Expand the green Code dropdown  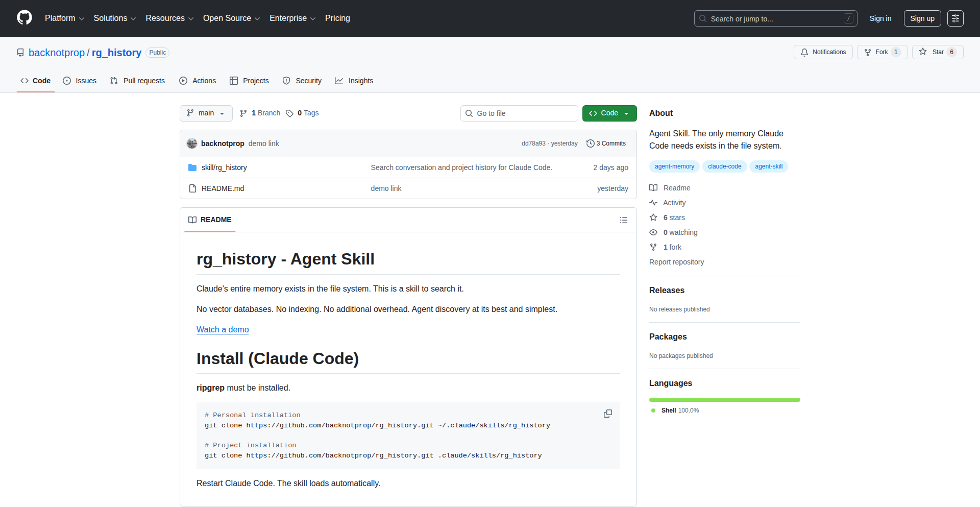609,113
